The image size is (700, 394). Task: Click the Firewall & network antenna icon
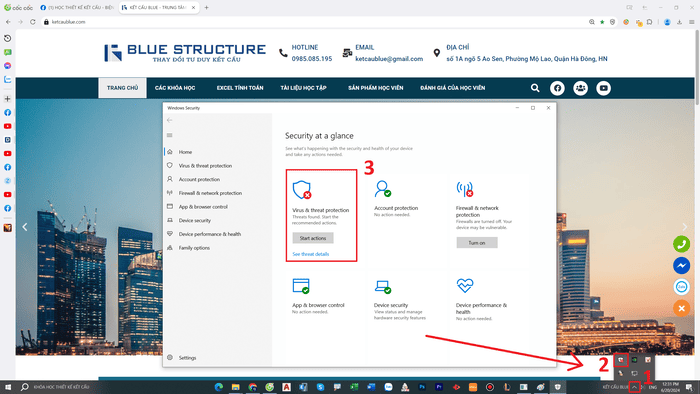pyautogui.click(x=464, y=189)
